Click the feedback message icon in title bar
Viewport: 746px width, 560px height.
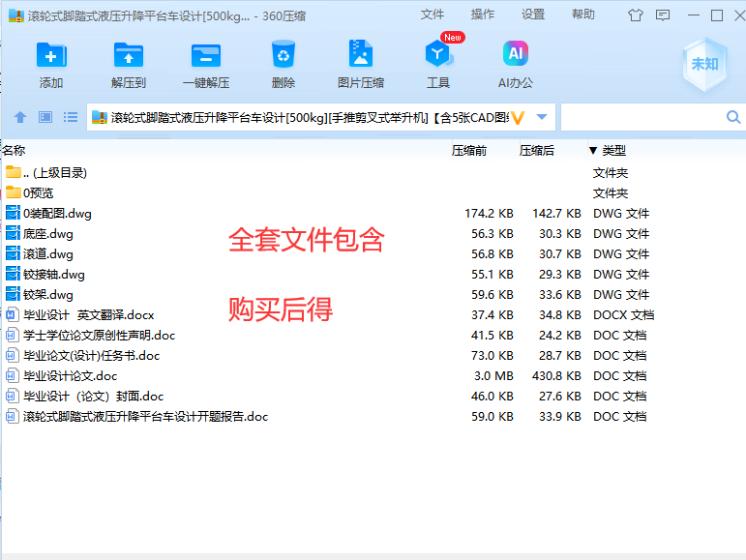coord(663,15)
